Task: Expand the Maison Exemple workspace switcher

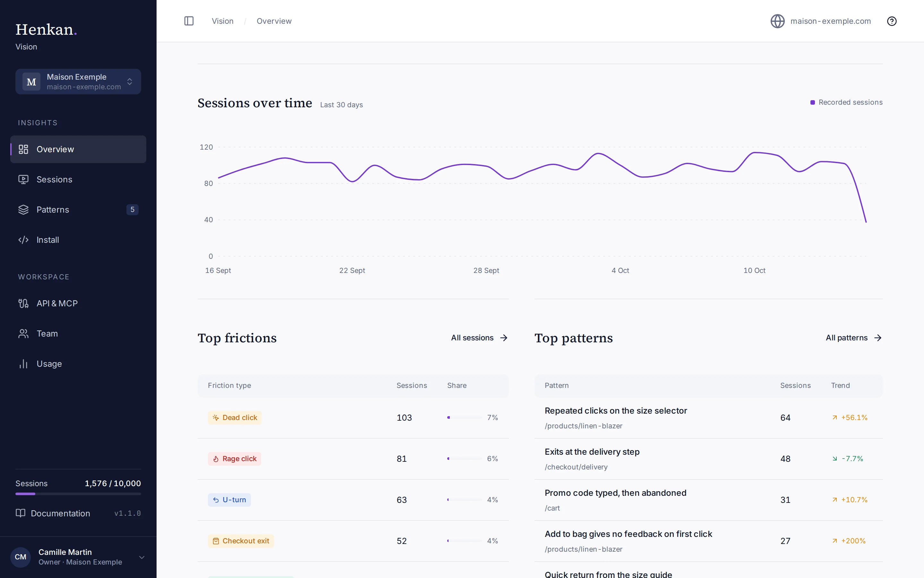Action: click(78, 82)
